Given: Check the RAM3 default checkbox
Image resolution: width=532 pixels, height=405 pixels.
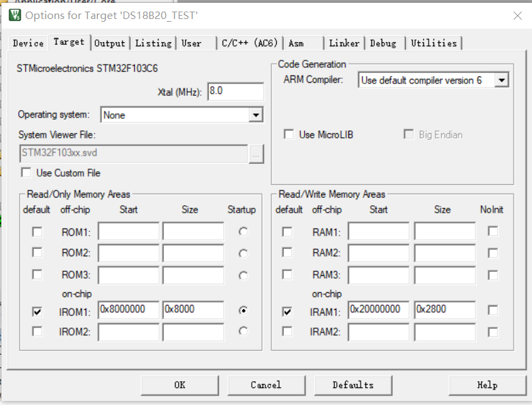Looking at the screenshot, I should point(287,274).
